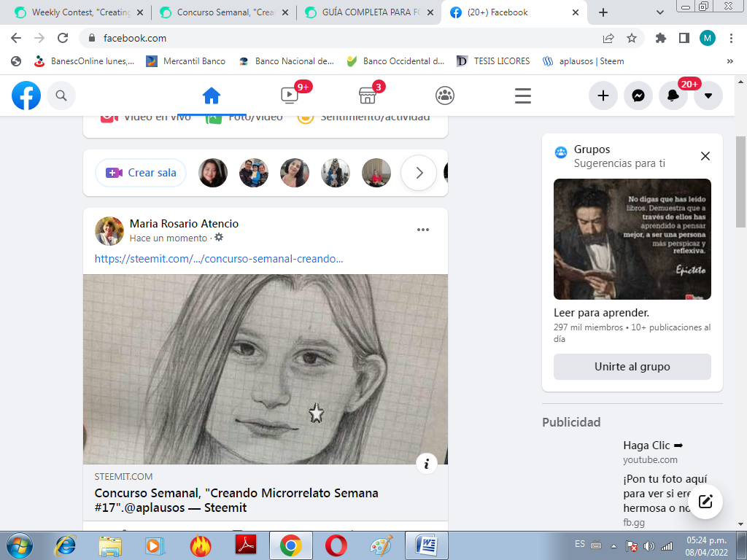Launch Internet Explorer from taskbar
This screenshot has height=560, width=747.
(x=65, y=545)
